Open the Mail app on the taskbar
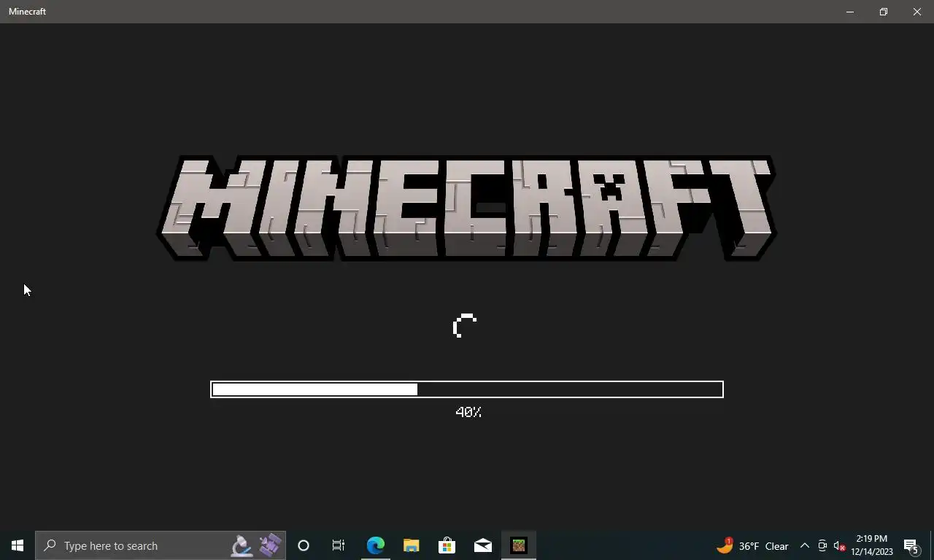The height and width of the screenshot is (560, 934). coord(482,545)
